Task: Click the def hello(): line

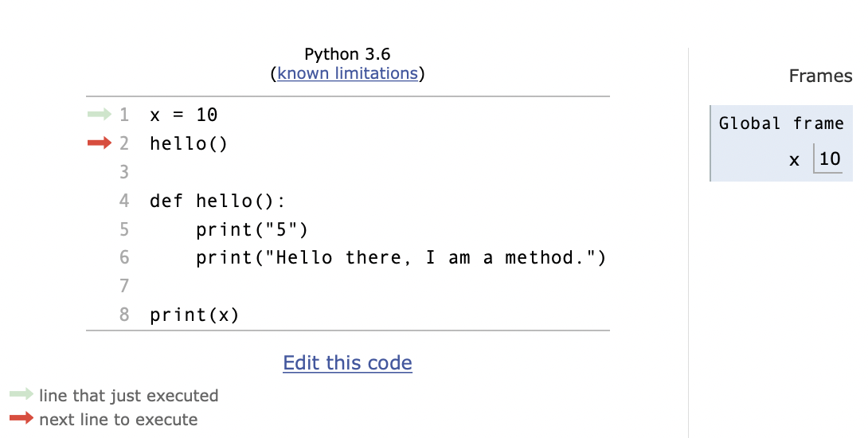Action: click(217, 201)
